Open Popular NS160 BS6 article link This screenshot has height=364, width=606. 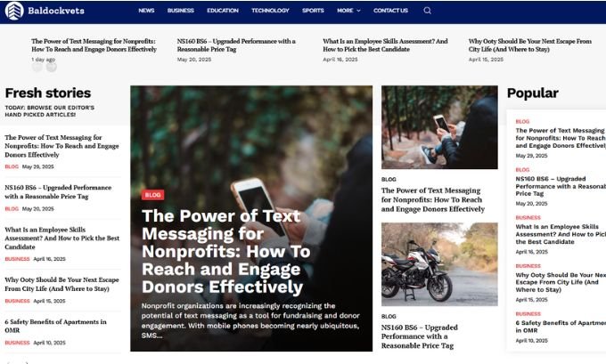(561, 186)
